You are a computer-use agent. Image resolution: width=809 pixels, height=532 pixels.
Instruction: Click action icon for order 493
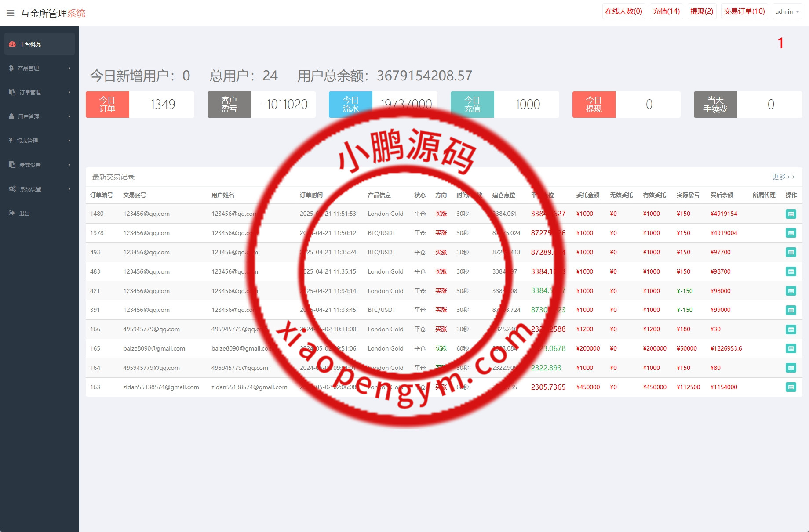791,253
